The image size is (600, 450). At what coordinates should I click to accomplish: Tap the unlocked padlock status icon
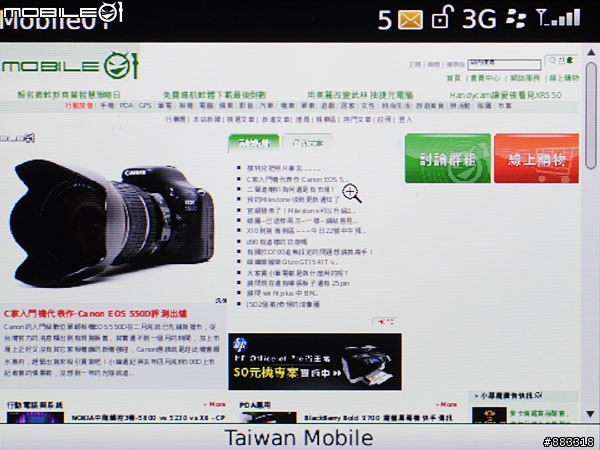443,17
